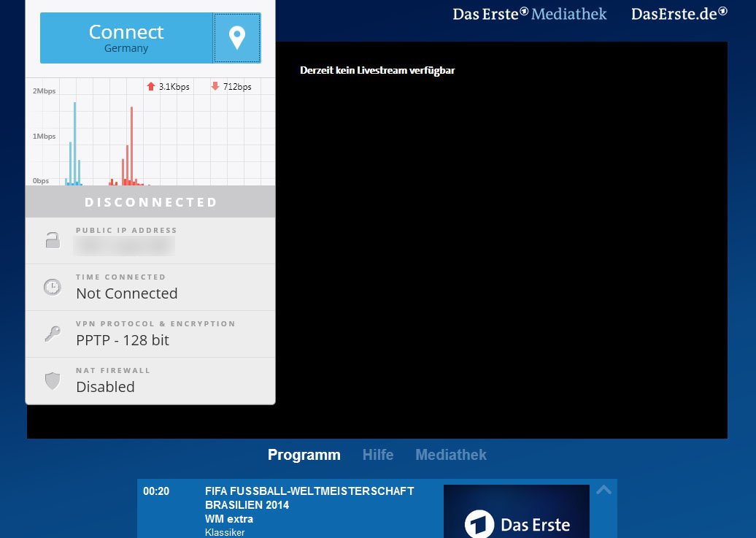Screen dimensions: 756x538
Task: Collapse the programme entry with the chevron
Action: click(603, 491)
